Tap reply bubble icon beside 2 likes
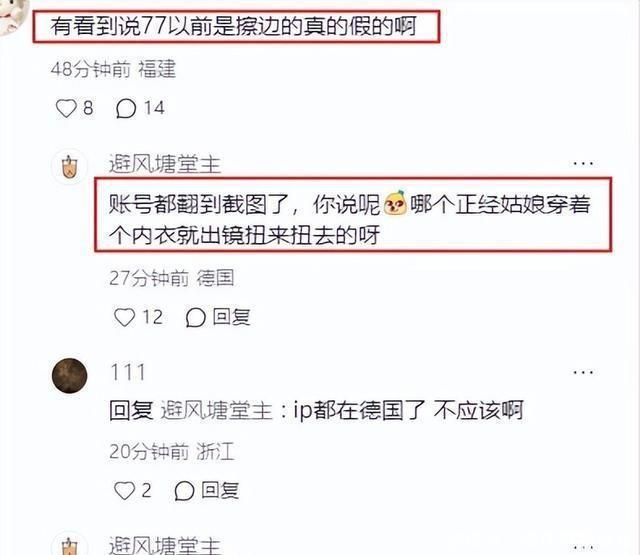Image resolution: width=640 pixels, height=555 pixels. 184,491
